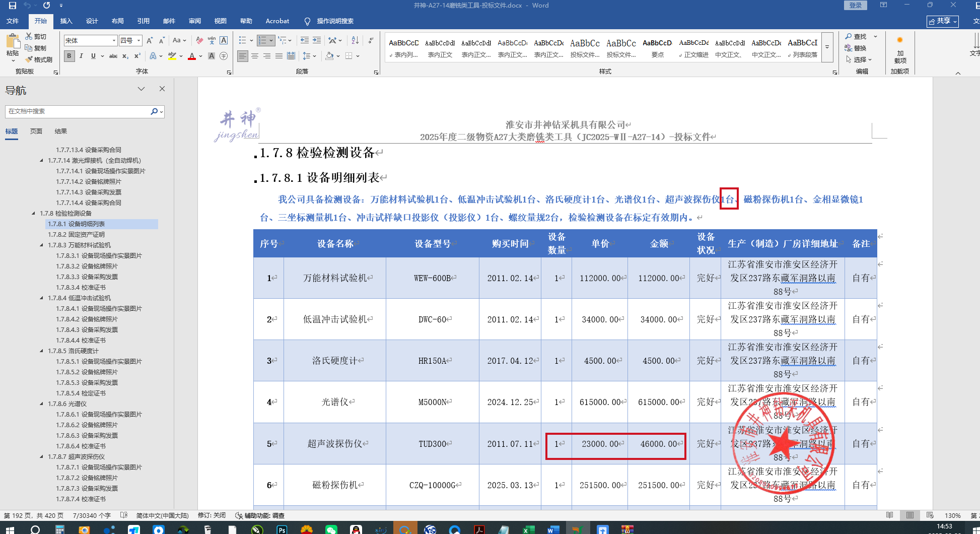The image size is (980, 534).
Task: Toggle numbered list formatting
Action: (x=262, y=40)
